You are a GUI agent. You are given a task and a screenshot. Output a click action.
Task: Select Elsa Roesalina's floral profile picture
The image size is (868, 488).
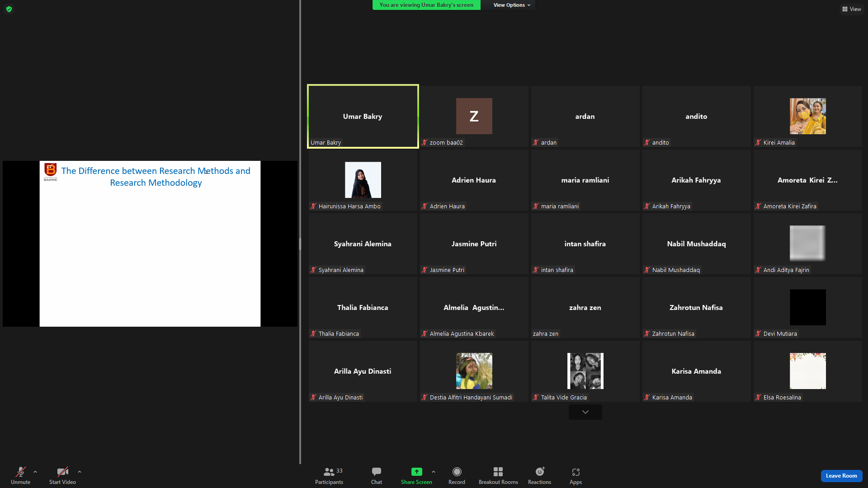pyautogui.click(x=808, y=371)
